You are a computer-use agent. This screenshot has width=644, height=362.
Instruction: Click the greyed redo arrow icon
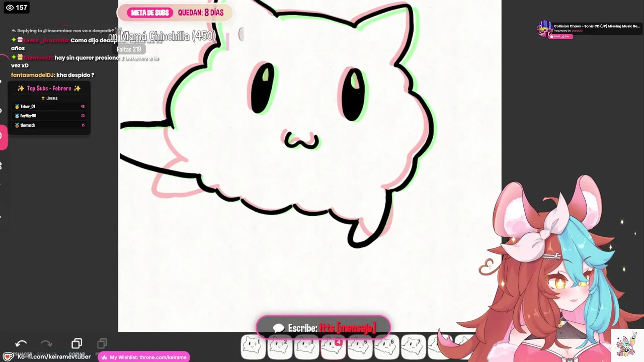click(x=46, y=344)
